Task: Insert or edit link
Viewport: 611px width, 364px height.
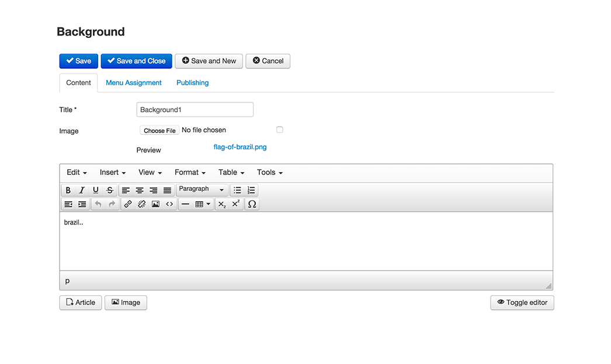Action: (x=128, y=204)
